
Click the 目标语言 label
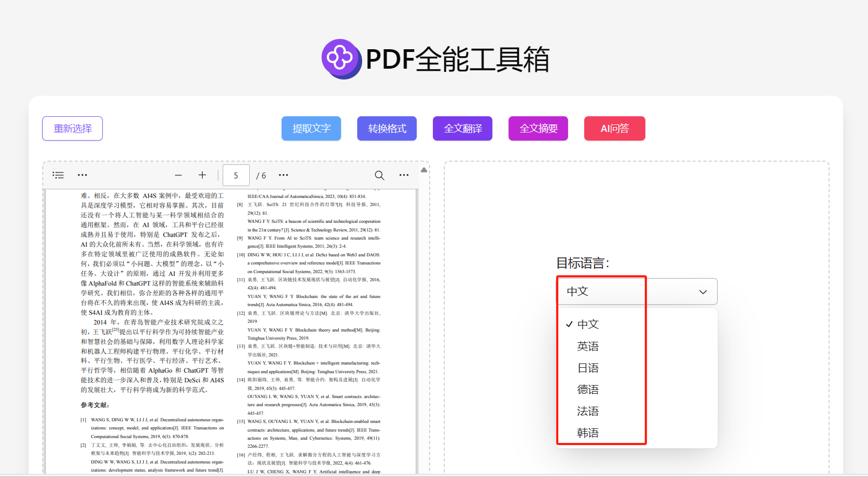coord(583,263)
